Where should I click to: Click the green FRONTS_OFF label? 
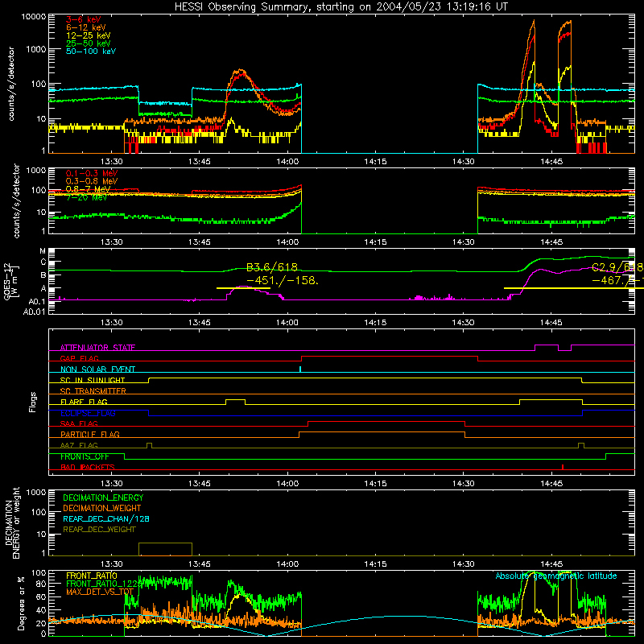[x=85, y=456]
